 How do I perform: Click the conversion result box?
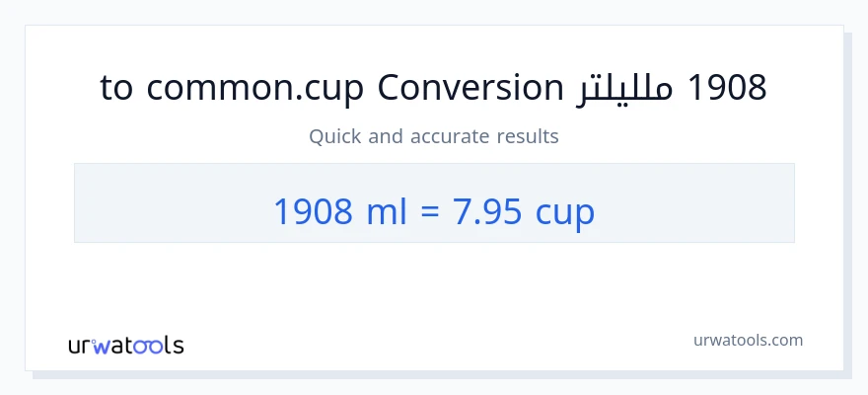pos(434,202)
